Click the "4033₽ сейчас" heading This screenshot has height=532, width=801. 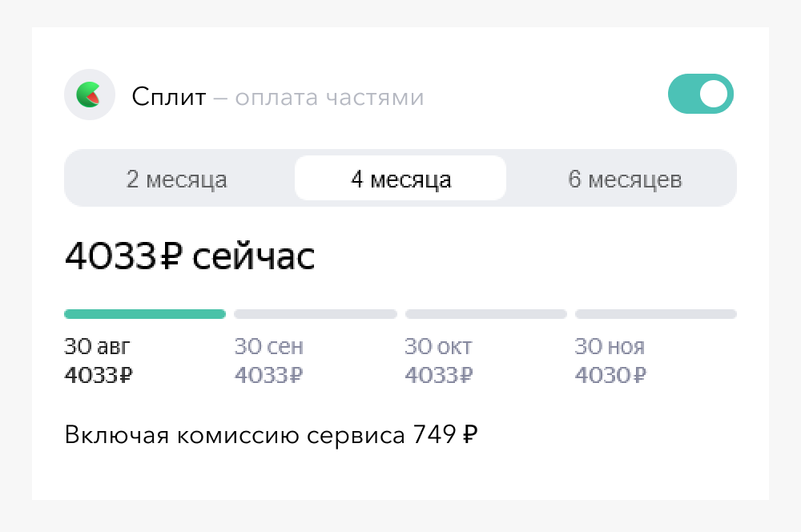click(x=190, y=257)
